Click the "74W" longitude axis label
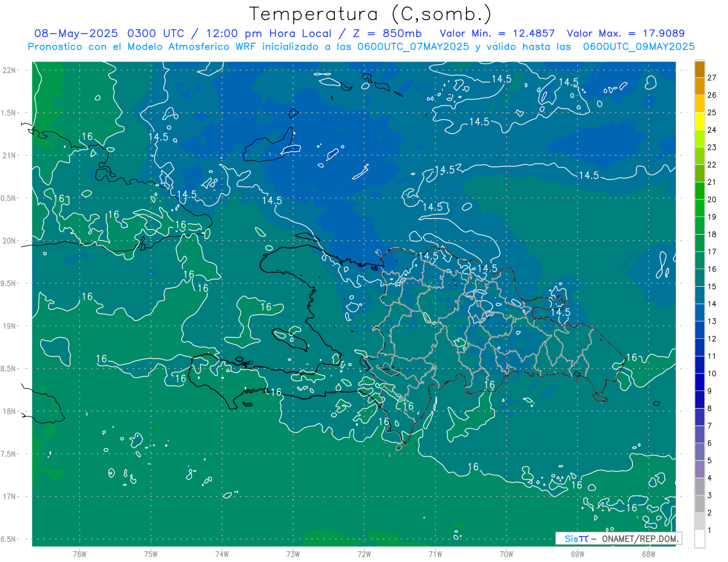Screen dimensions: 728x562 click(221, 554)
